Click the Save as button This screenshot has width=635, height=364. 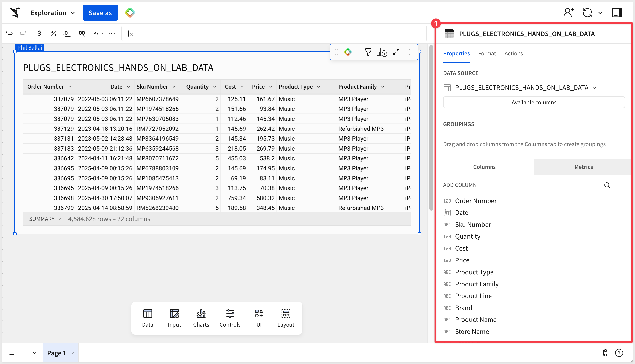(x=100, y=13)
